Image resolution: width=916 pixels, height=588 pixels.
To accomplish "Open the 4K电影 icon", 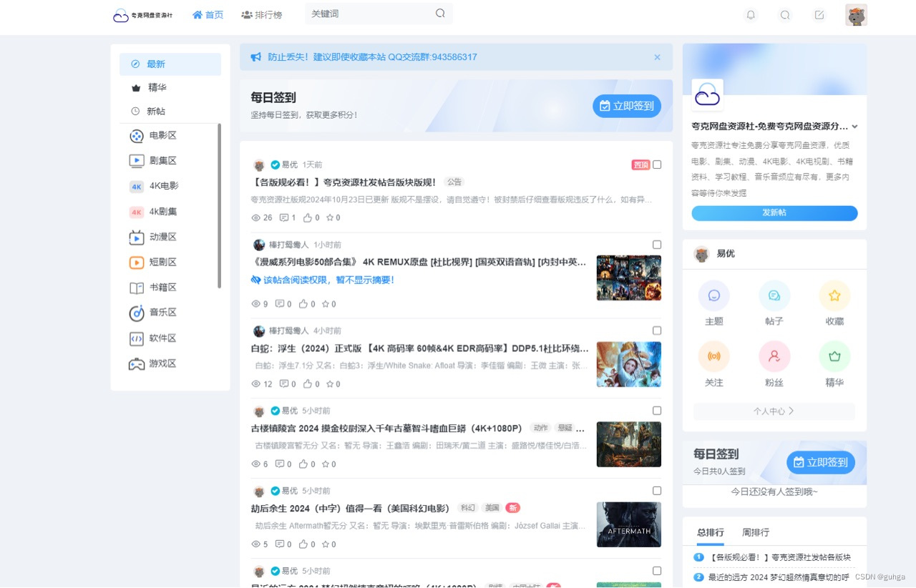I will (x=137, y=186).
